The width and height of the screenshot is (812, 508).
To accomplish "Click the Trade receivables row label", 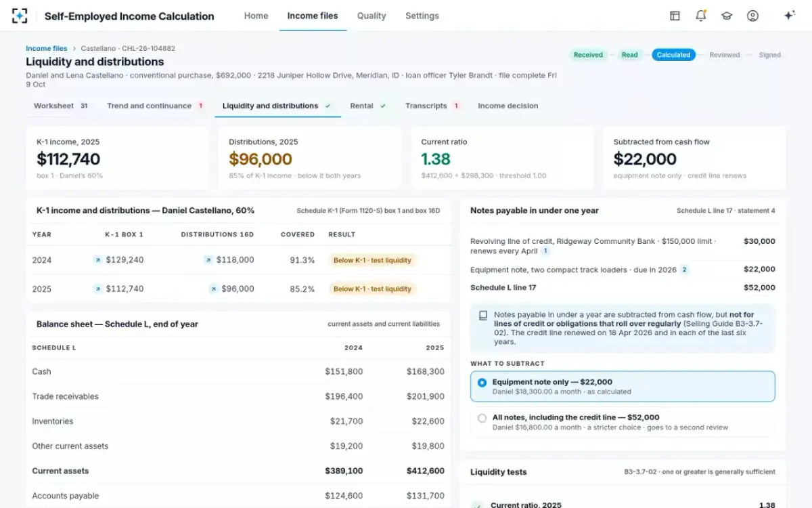I will pos(65,397).
